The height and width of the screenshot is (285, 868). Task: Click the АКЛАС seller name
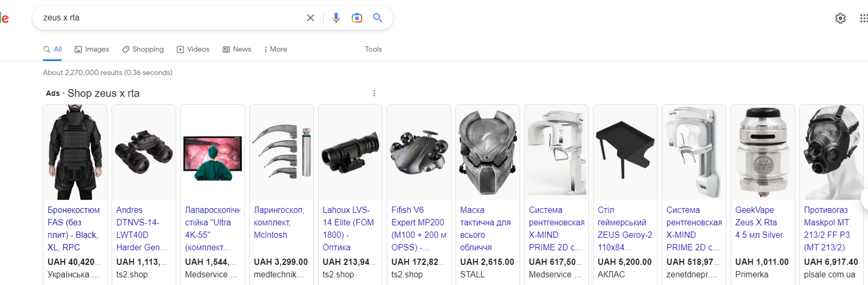point(611,274)
